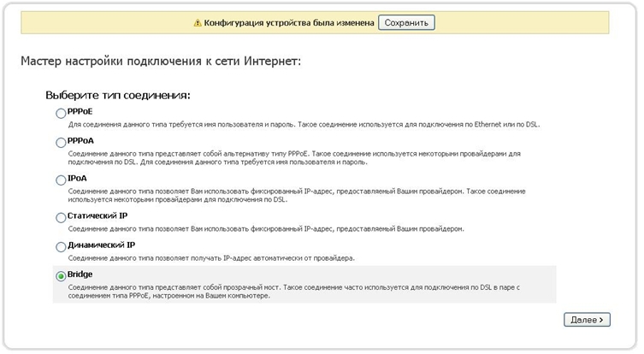
Task: Select the PPPoE radio button
Action: pyautogui.click(x=60, y=113)
